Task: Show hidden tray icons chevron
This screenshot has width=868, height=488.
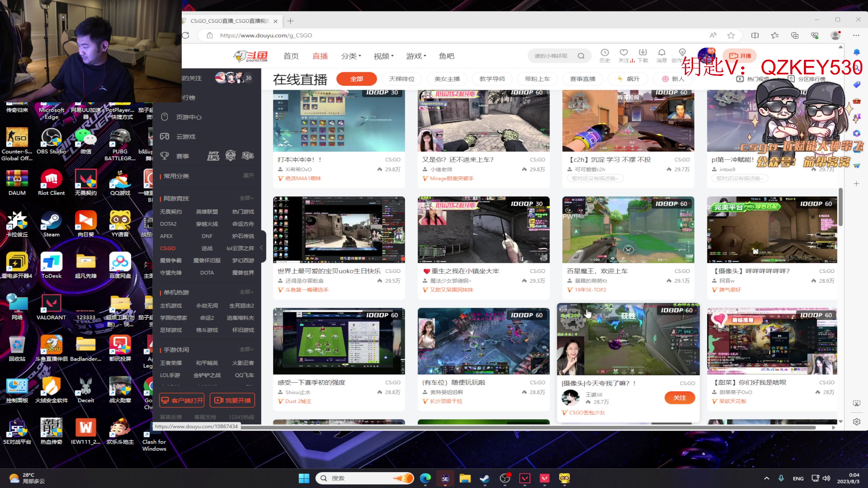Action: (x=767, y=478)
